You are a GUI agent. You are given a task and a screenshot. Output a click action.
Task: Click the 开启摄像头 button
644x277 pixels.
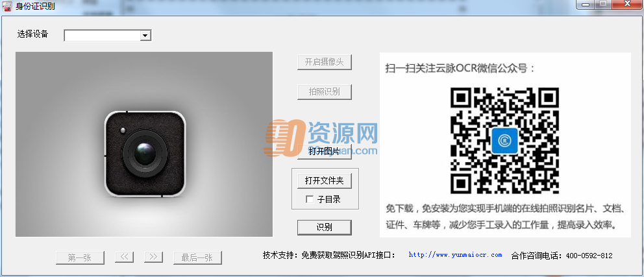[x=325, y=62]
